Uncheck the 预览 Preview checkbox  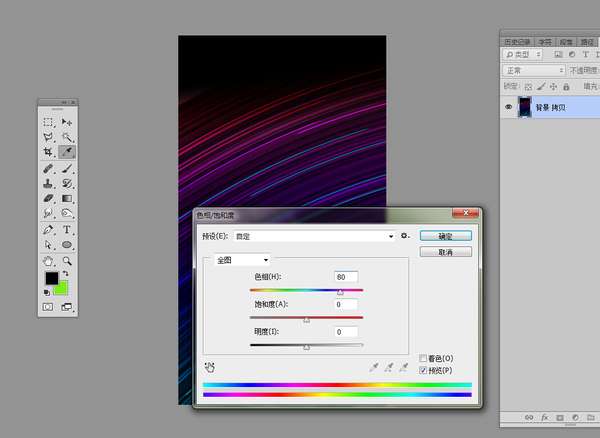tap(423, 370)
